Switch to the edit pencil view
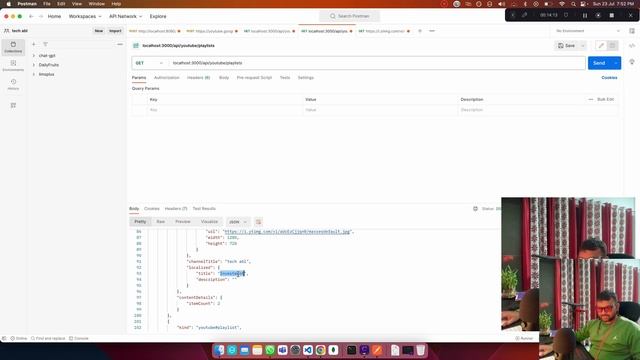The image size is (640, 360). [601, 46]
